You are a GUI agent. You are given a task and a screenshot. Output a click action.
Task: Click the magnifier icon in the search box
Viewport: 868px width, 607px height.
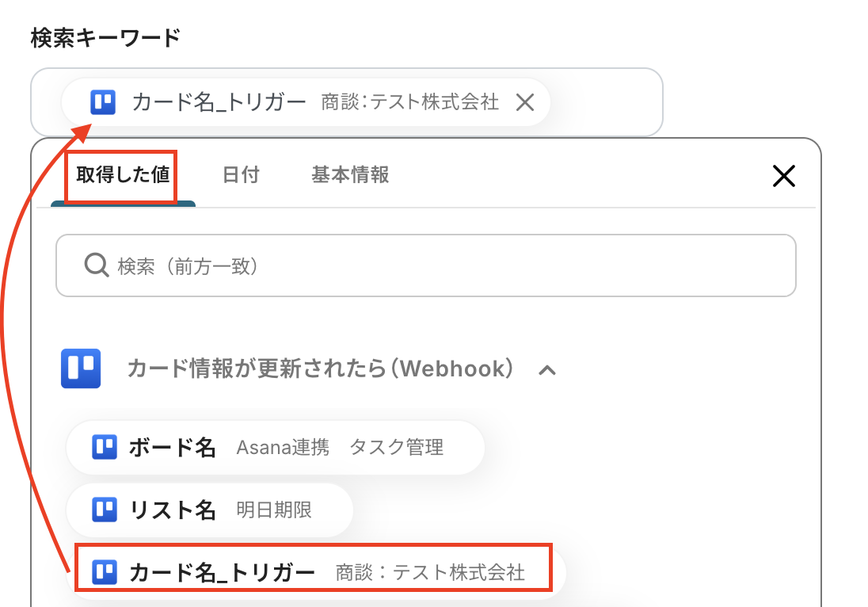coord(96,265)
